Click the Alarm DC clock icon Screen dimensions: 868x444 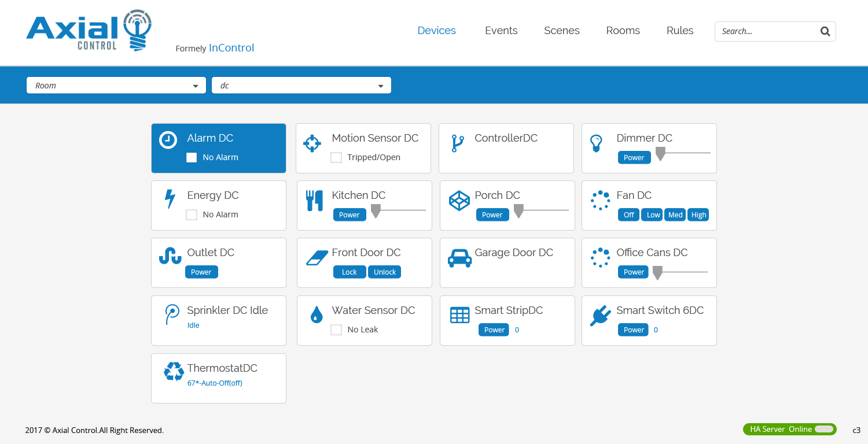point(168,140)
